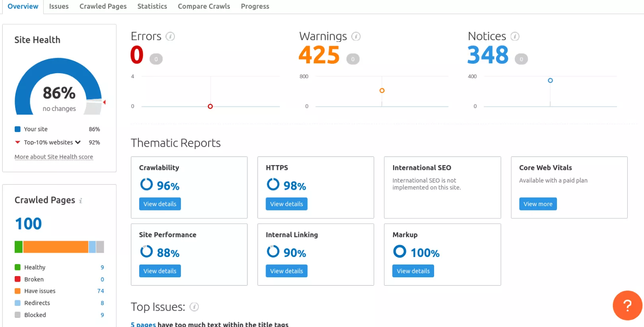Click the gray Blocked legend swatch
Screen dimensions: 644x327
point(17,315)
